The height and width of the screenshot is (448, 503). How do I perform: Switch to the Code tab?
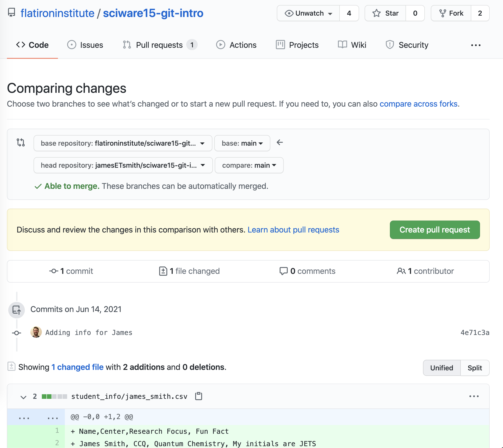point(32,45)
